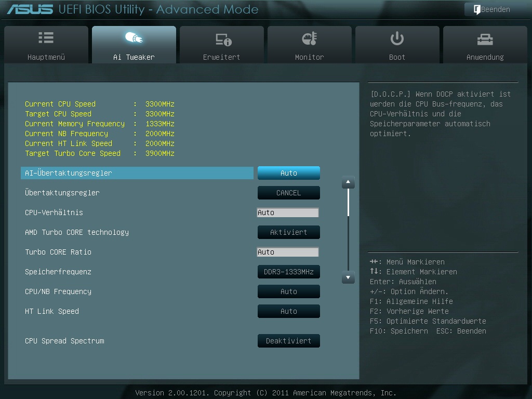The width and height of the screenshot is (532, 399).
Task: Click the scroll up arrow
Action: point(348,182)
